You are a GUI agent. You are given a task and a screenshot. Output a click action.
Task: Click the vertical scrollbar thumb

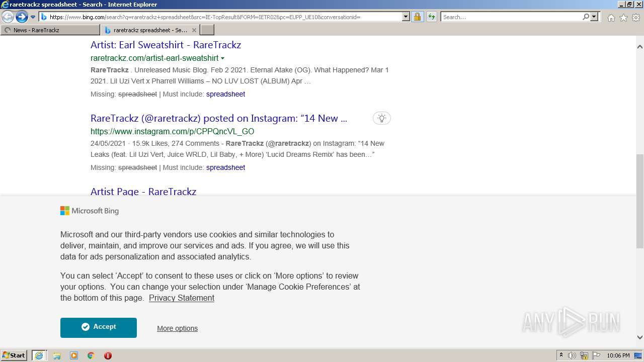640,201
